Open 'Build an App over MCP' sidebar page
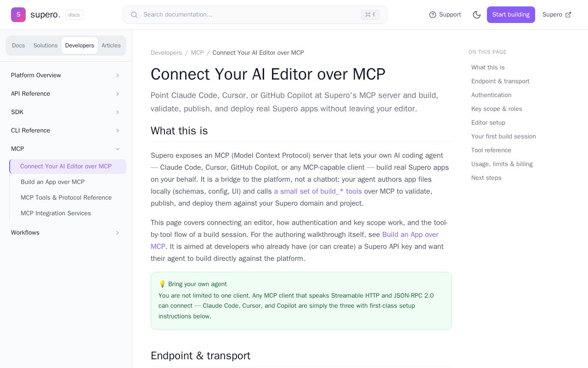Image resolution: width=588 pixels, height=368 pixels. tap(68, 182)
